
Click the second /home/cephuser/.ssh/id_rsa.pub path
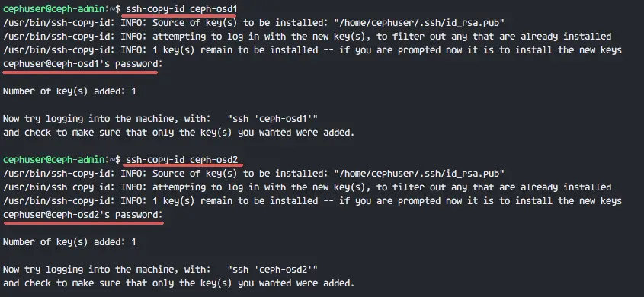[419, 174]
